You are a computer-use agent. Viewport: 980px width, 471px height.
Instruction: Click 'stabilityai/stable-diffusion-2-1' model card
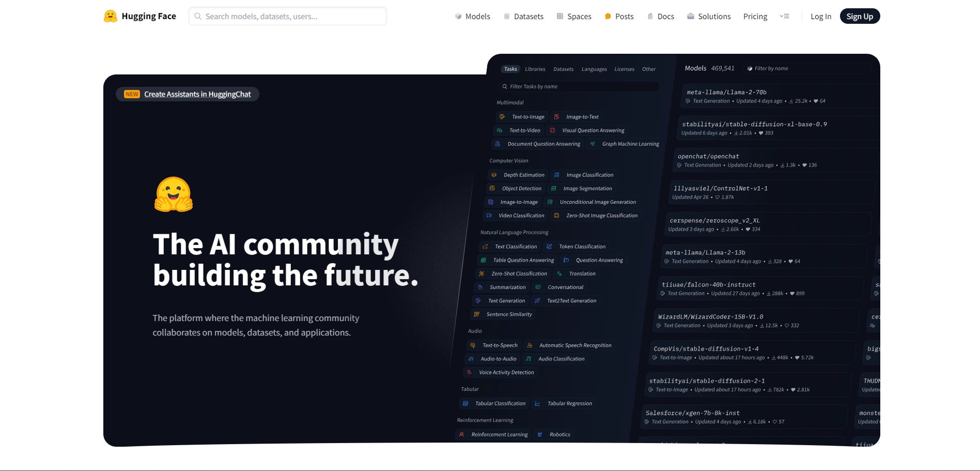click(748, 385)
